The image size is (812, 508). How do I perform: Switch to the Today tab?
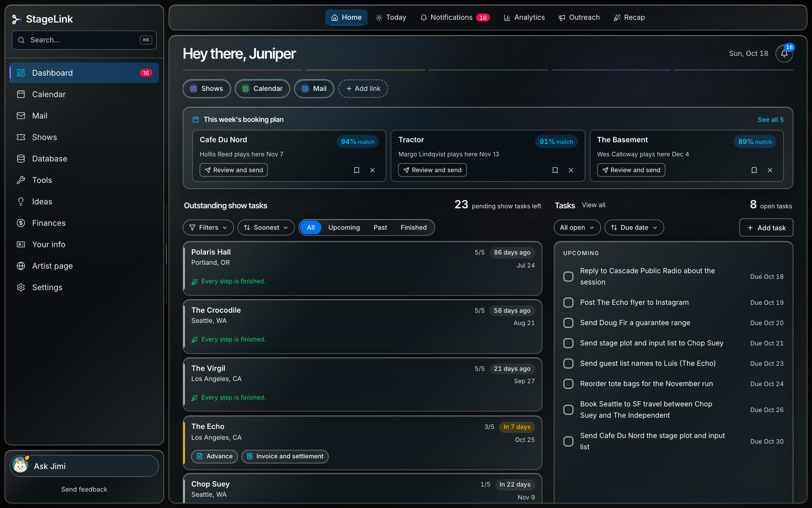click(391, 17)
